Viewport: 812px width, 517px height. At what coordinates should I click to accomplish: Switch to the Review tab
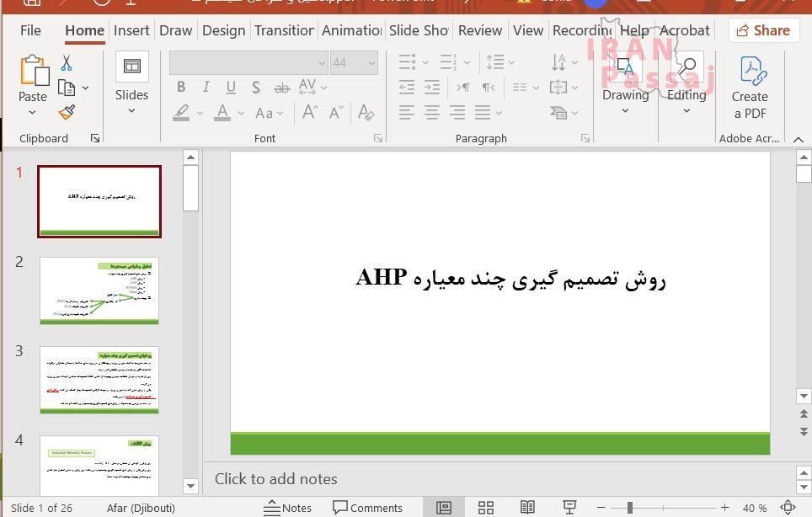pos(480,30)
